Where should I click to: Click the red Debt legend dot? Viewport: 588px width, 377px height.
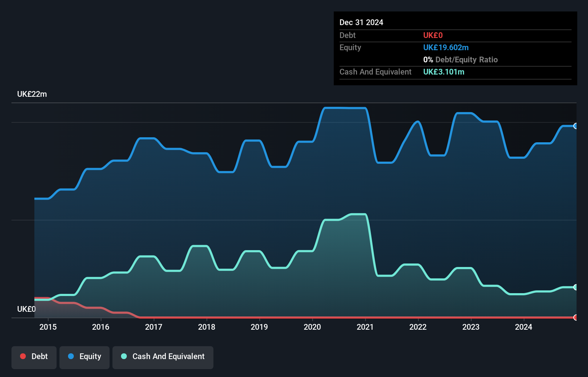pyautogui.click(x=23, y=356)
